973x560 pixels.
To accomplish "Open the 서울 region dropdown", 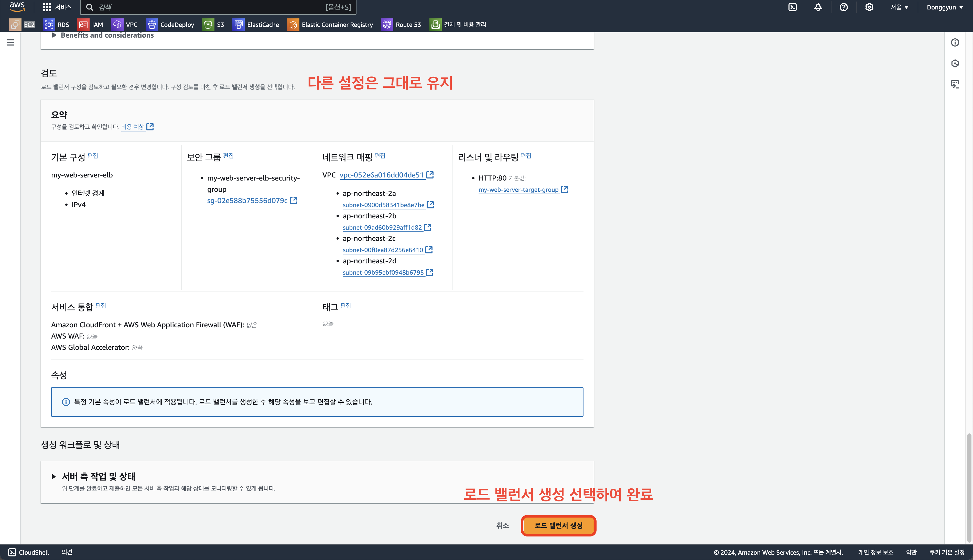I will [899, 7].
